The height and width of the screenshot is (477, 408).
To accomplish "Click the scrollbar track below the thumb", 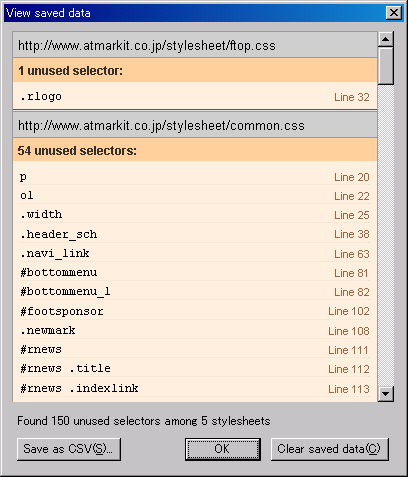I will coord(386,235).
